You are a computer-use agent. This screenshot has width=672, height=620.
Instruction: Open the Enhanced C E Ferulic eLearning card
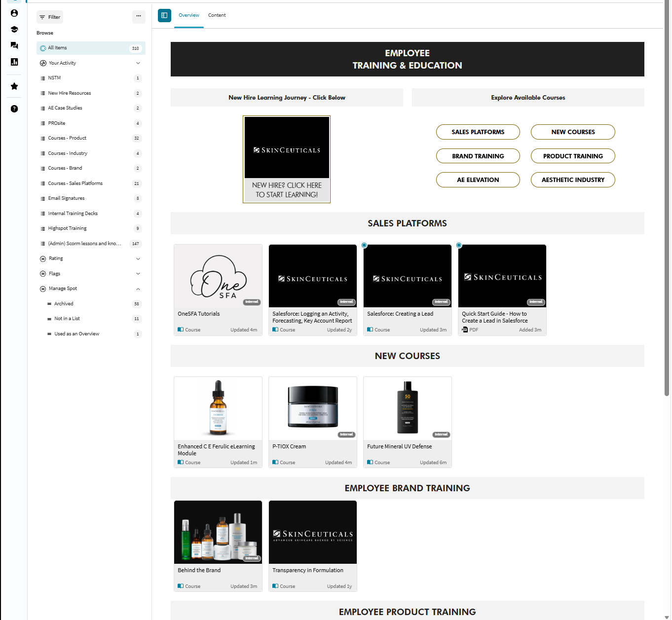(218, 422)
